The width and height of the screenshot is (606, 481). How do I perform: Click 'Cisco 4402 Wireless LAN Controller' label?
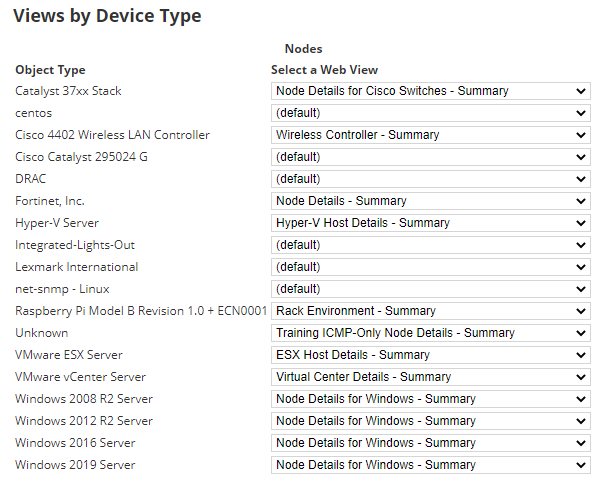[x=112, y=135]
